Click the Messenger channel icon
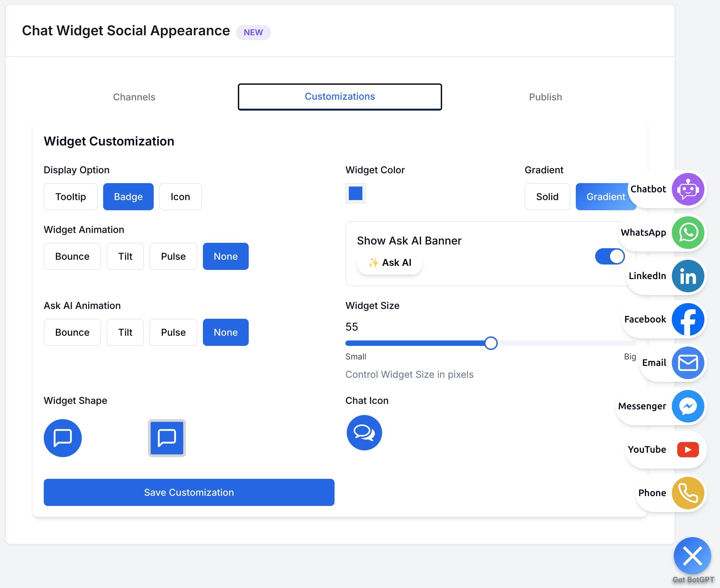Screen dimensions: 720x588 point(688,406)
